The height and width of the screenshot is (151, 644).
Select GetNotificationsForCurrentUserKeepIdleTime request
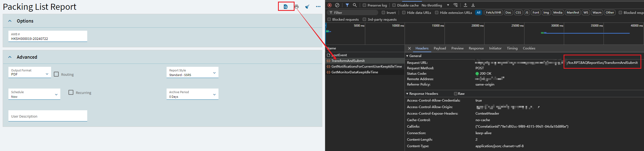(x=365, y=67)
